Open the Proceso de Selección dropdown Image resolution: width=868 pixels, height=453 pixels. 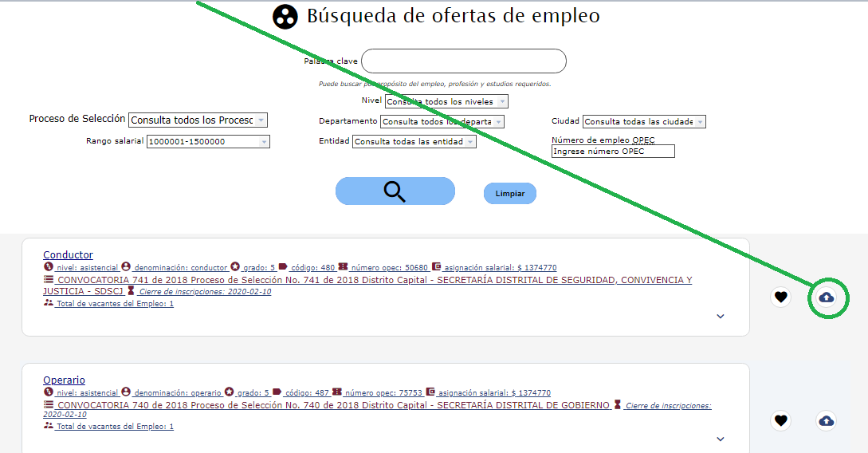pyautogui.click(x=198, y=120)
